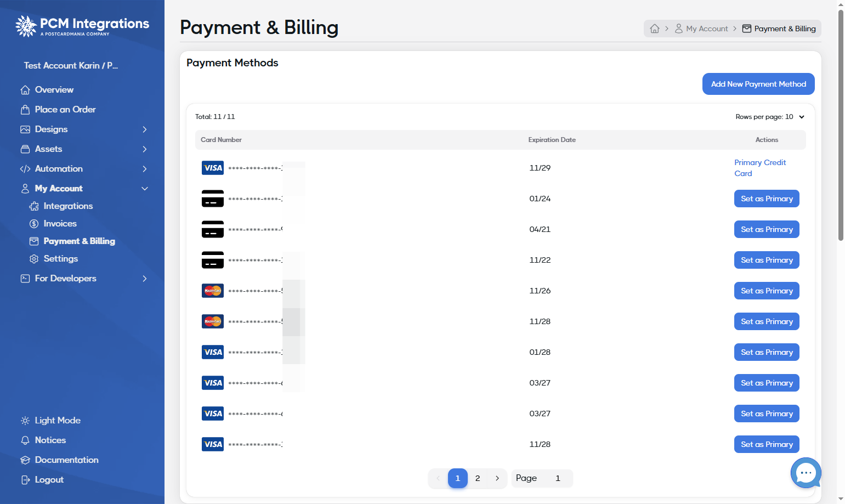Open the Settings menu item
This screenshot has width=845, height=504.
60,259
